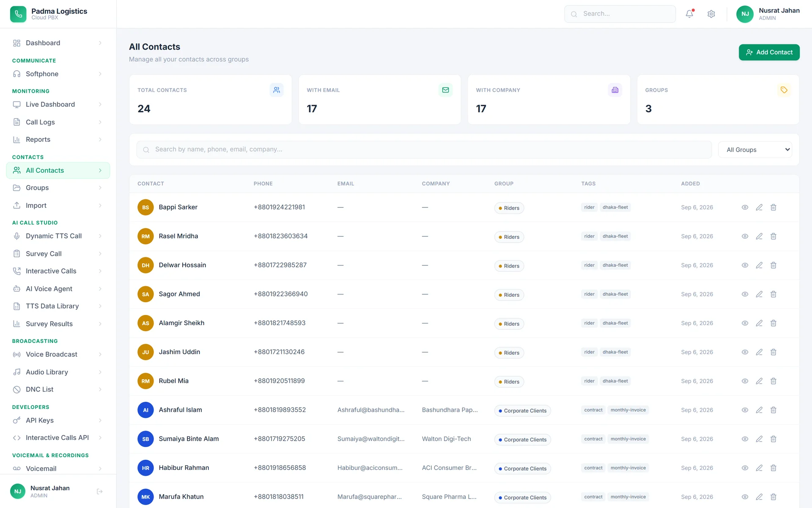The height and width of the screenshot is (508, 812).
Task: Expand the AI Voice Agent chevron
Action: [100, 289]
